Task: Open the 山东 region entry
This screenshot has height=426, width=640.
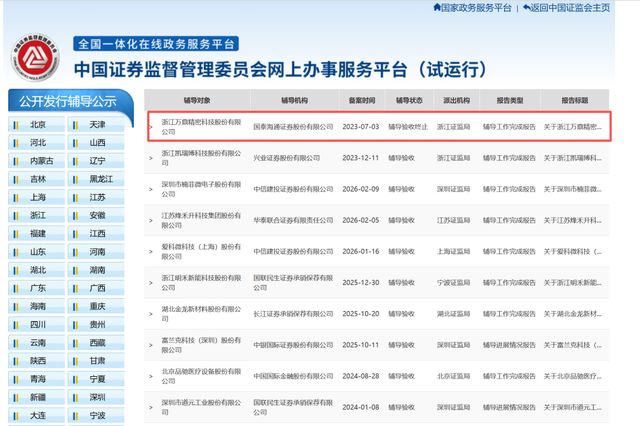Action: pos(36,252)
